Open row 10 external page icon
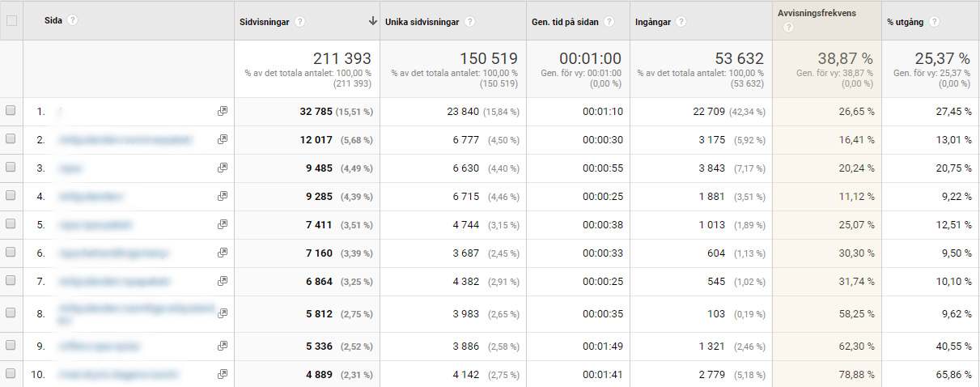 pos(223,374)
